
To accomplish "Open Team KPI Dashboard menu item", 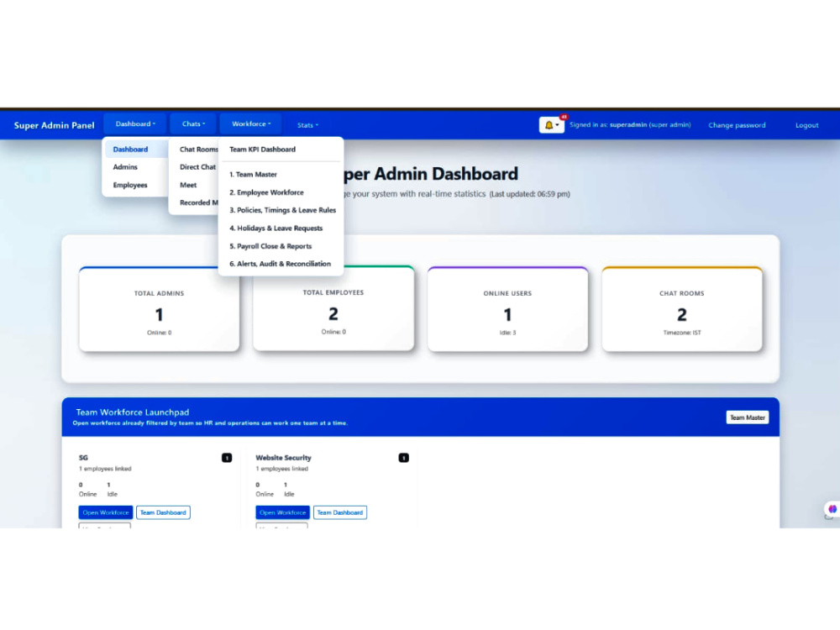I will 281,150.
